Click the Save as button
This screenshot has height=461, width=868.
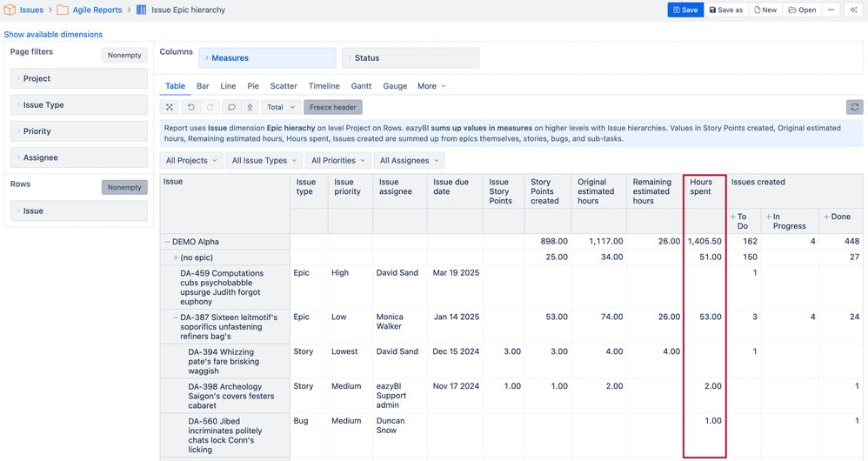[x=726, y=10]
